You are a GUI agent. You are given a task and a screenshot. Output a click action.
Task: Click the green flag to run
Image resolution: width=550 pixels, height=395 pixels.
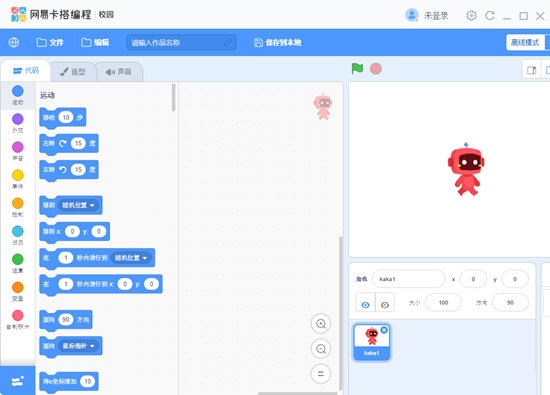[x=357, y=68]
